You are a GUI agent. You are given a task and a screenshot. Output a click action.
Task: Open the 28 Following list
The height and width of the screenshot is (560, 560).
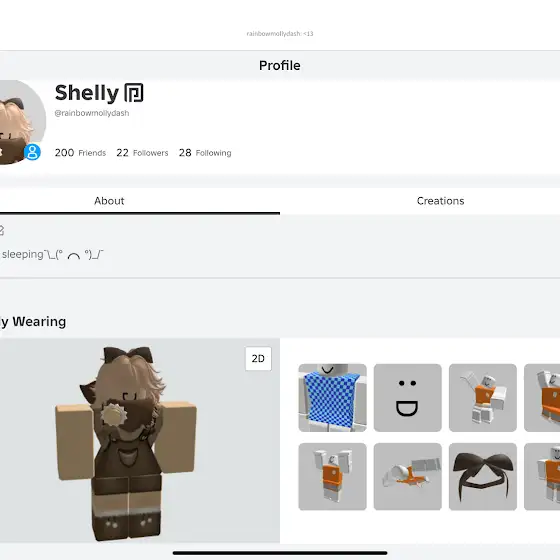[x=205, y=153]
